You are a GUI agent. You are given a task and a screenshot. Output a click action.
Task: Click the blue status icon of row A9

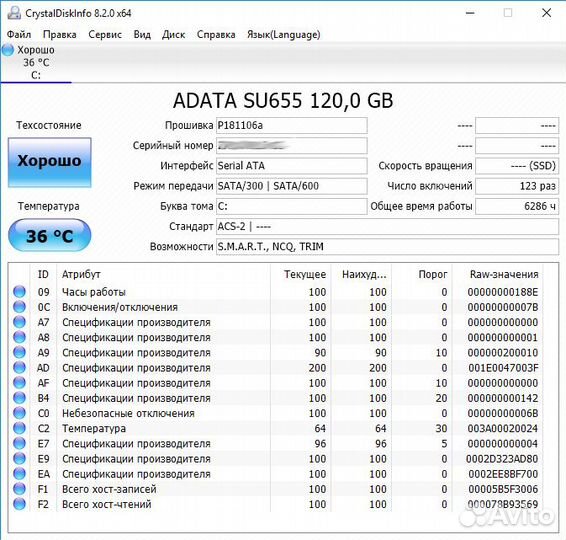point(19,352)
